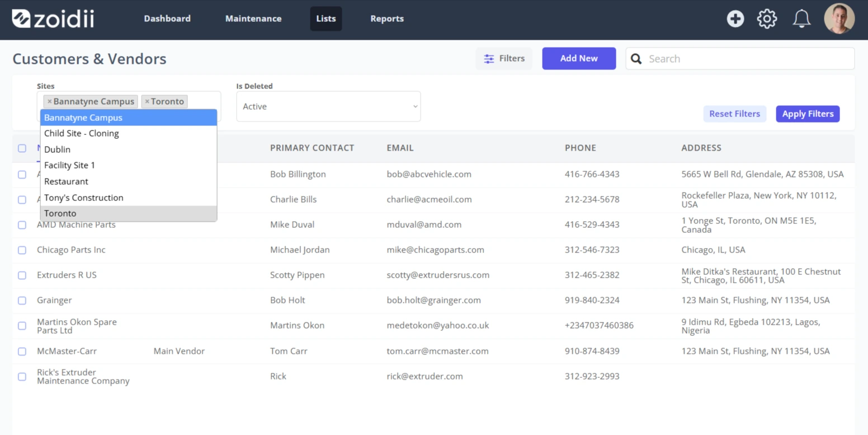Viewport: 868px width, 435px height.
Task: Click the search magnifier icon
Action: point(636,59)
